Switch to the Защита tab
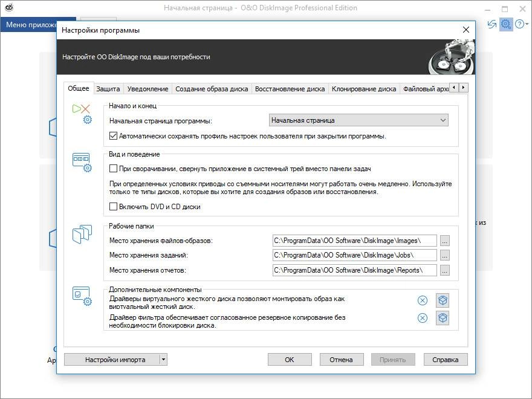The image size is (532, 399). coord(108,89)
